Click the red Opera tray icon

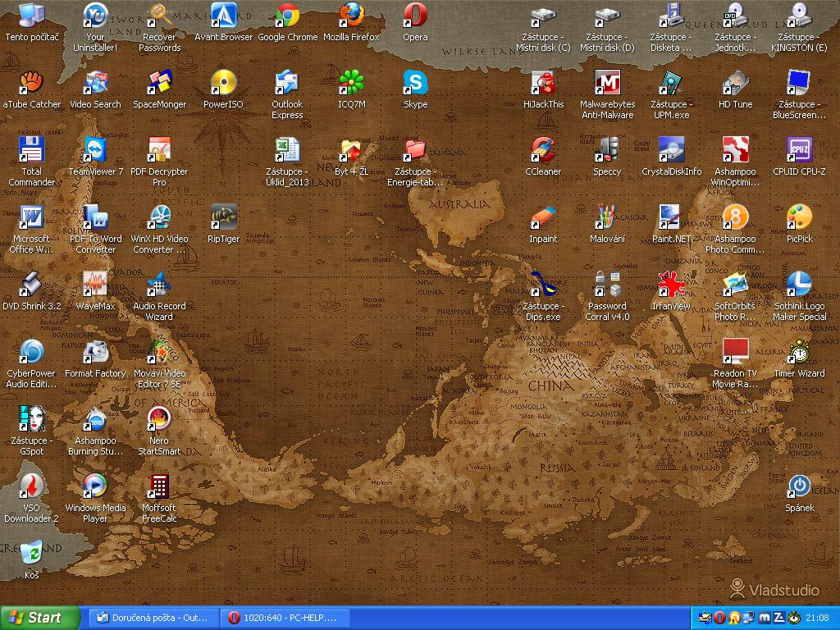click(x=719, y=618)
